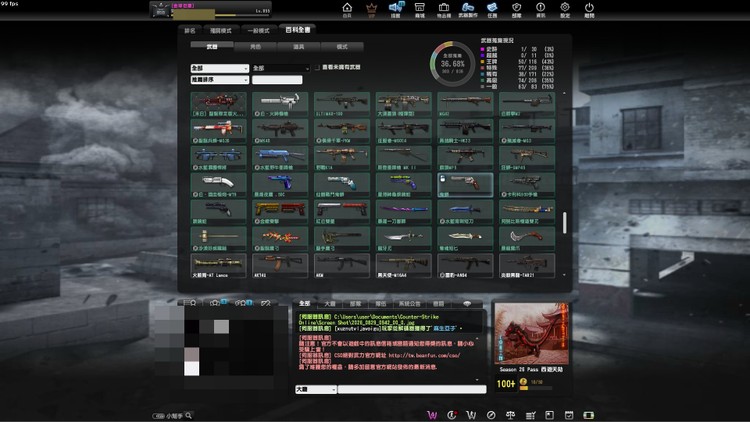750x422 pixels.
Task: Open the chat channel 大廳 dropdown
Action: click(x=316, y=389)
